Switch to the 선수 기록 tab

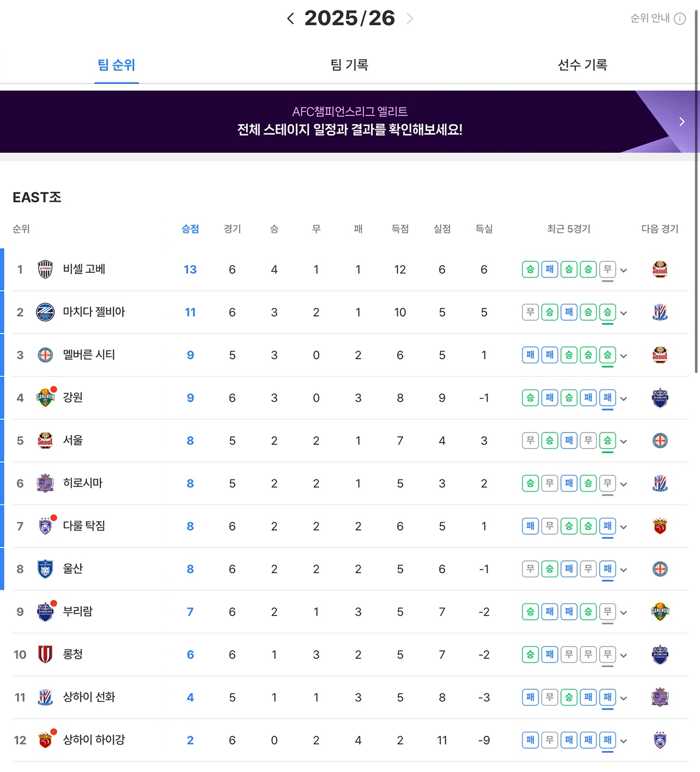point(582,65)
